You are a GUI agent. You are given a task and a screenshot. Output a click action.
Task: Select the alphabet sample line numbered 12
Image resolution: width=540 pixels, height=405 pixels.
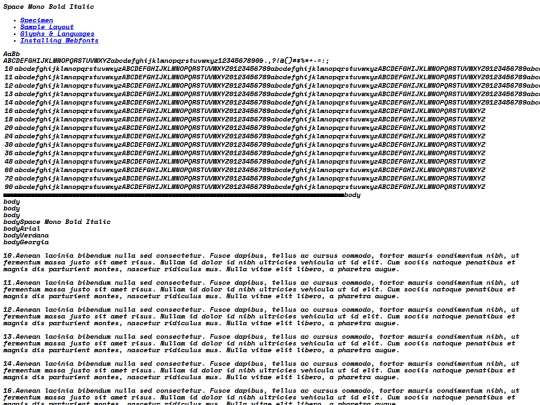pos(272,86)
